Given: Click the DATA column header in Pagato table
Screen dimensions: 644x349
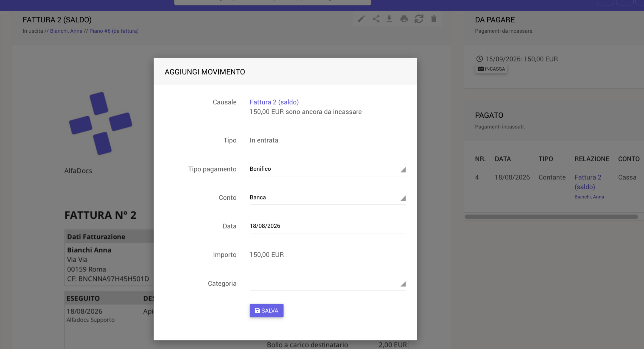Looking at the screenshot, I should pyautogui.click(x=503, y=159).
